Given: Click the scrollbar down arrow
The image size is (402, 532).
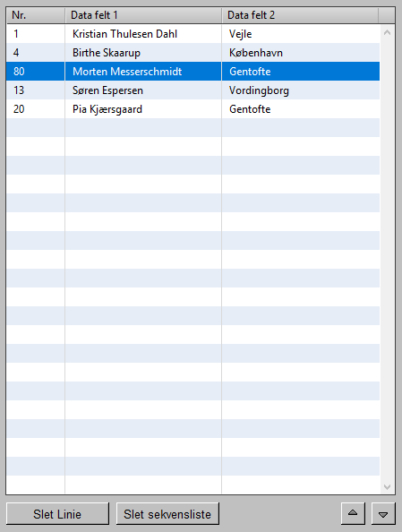Looking at the screenshot, I should coord(387,486).
